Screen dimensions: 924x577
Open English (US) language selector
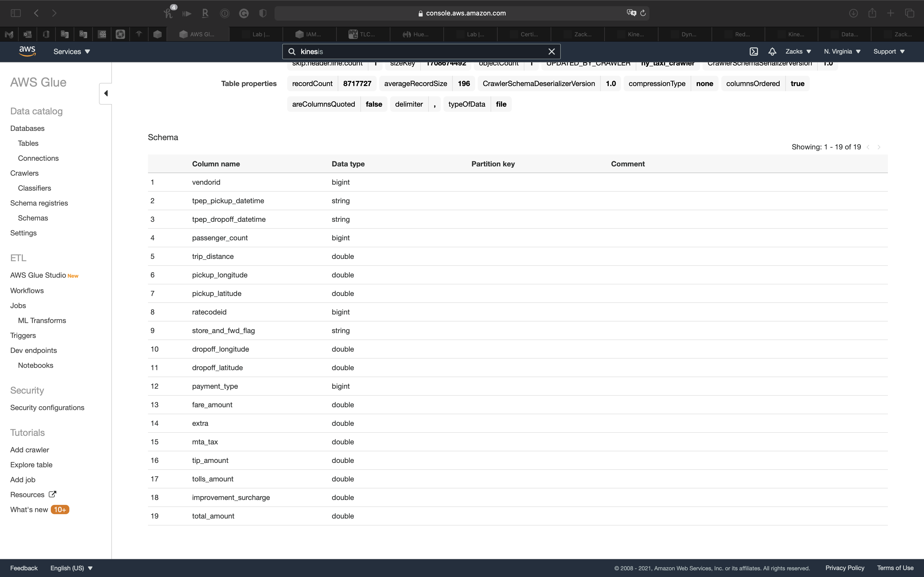point(71,568)
